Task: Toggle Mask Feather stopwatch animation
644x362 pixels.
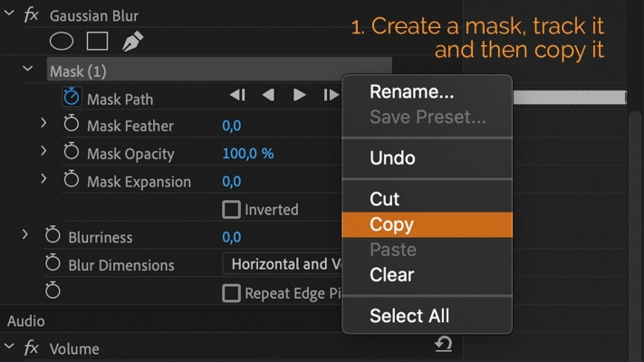Action: point(72,125)
